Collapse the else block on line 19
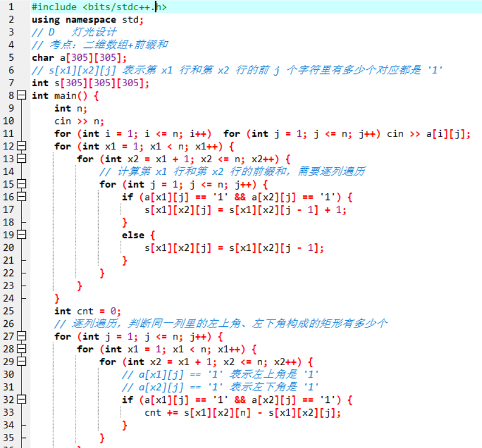The width and height of the screenshot is (482, 448). (x=22, y=235)
